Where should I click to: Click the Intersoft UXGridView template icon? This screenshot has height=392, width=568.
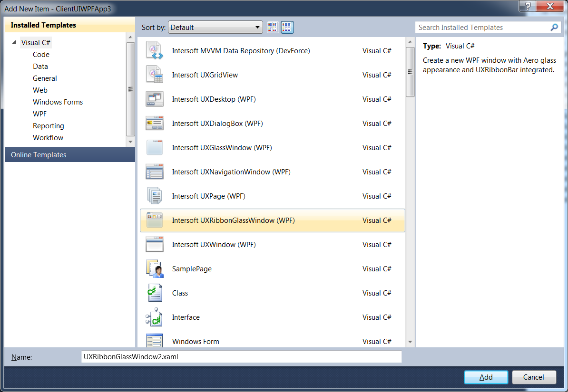pyautogui.click(x=155, y=75)
